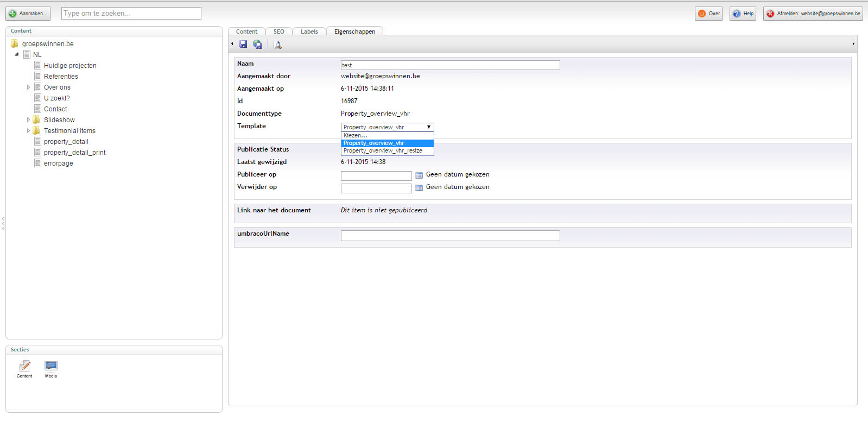
Task: Click the Help button
Action: point(743,14)
